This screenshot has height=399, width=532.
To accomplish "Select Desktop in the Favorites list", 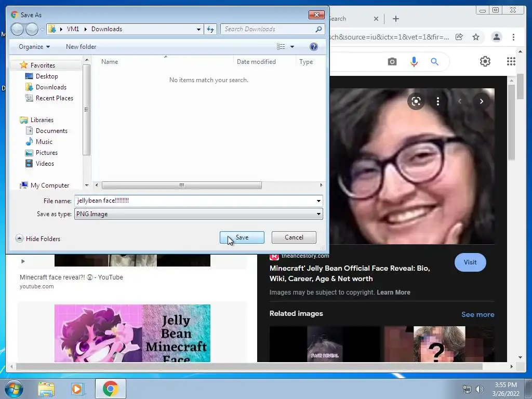I will (x=46, y=76).
